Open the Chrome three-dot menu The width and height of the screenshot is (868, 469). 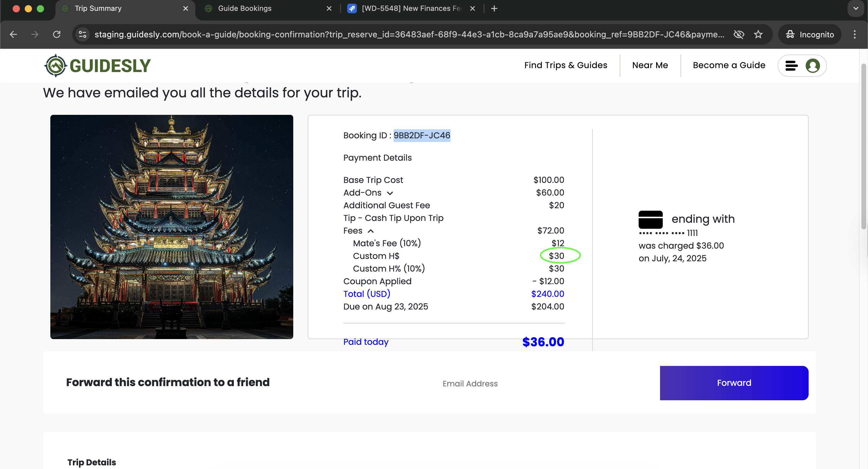854,34
